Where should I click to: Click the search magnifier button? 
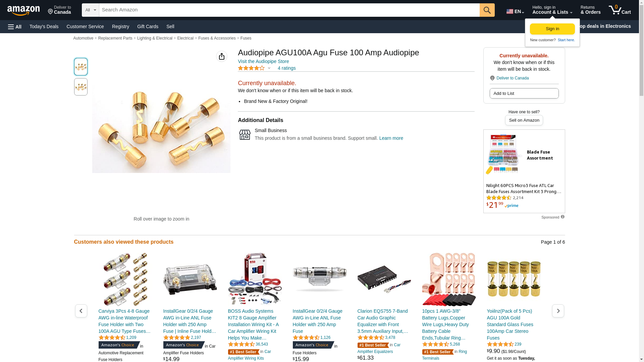coord(487,10)
